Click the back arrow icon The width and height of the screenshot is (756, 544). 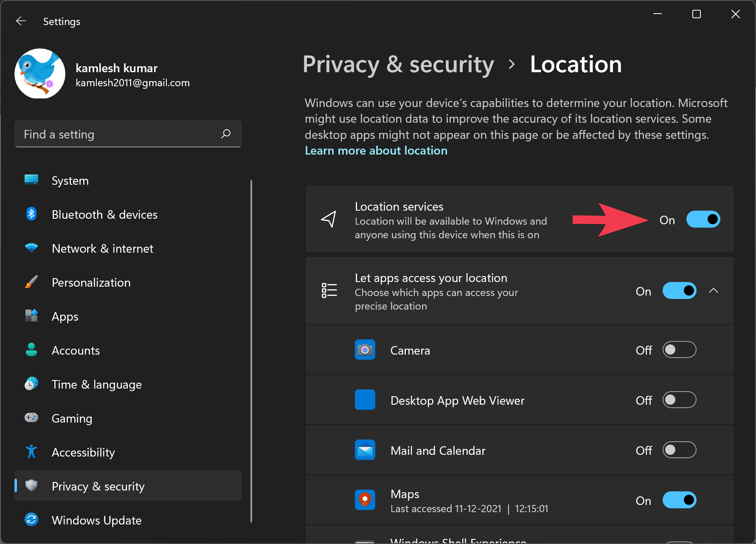click(21, 21)
